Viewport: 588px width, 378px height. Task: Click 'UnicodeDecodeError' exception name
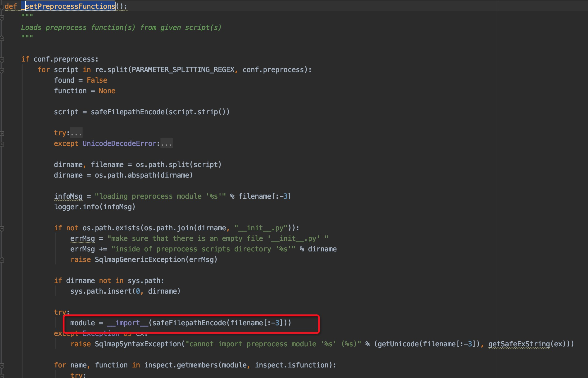coord(119,144)
